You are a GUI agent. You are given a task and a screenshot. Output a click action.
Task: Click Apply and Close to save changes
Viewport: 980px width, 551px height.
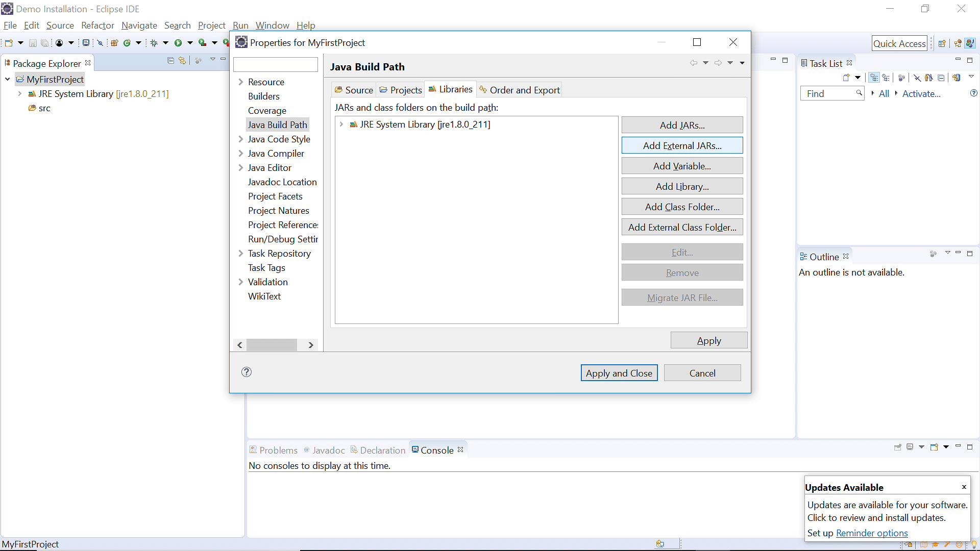(x=618, y=373)
